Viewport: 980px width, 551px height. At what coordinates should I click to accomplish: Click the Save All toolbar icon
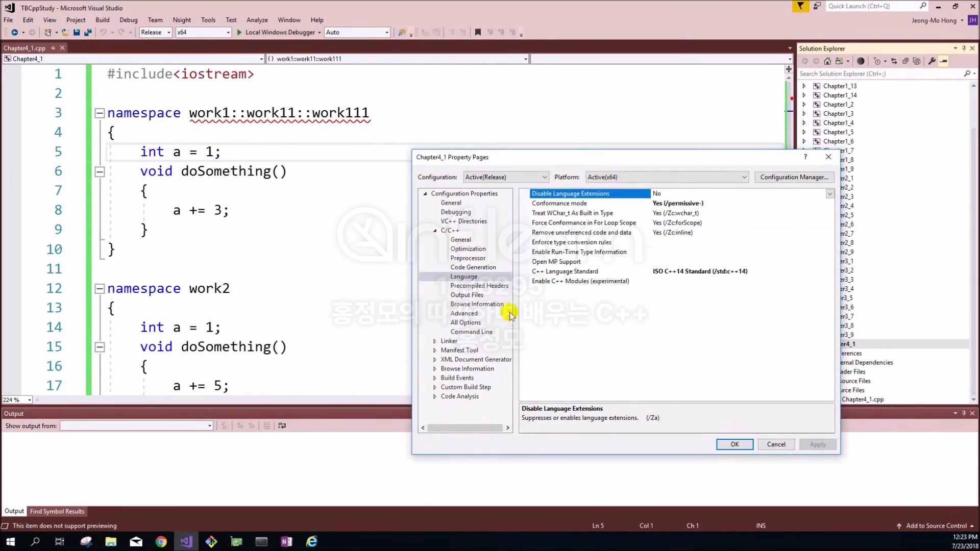[88, 32]
